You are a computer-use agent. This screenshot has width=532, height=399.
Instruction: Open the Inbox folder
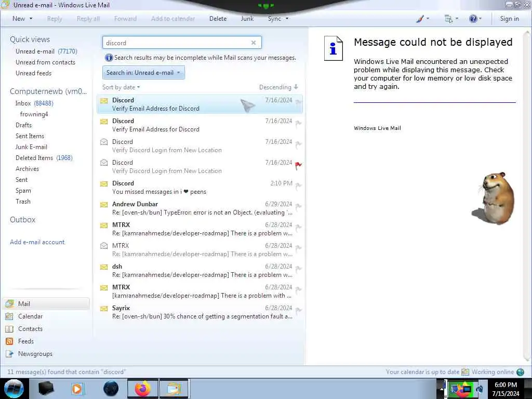point(34,103)
